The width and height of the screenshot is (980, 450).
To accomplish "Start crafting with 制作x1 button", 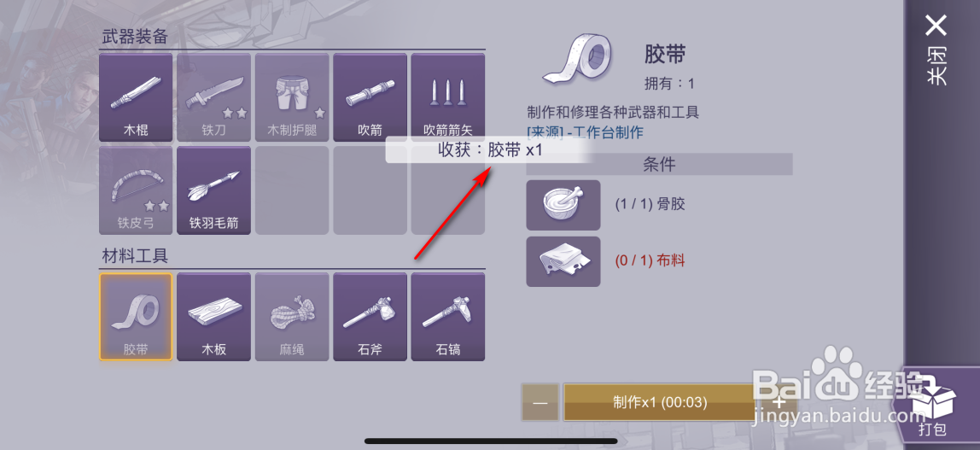I will point(660,402).
